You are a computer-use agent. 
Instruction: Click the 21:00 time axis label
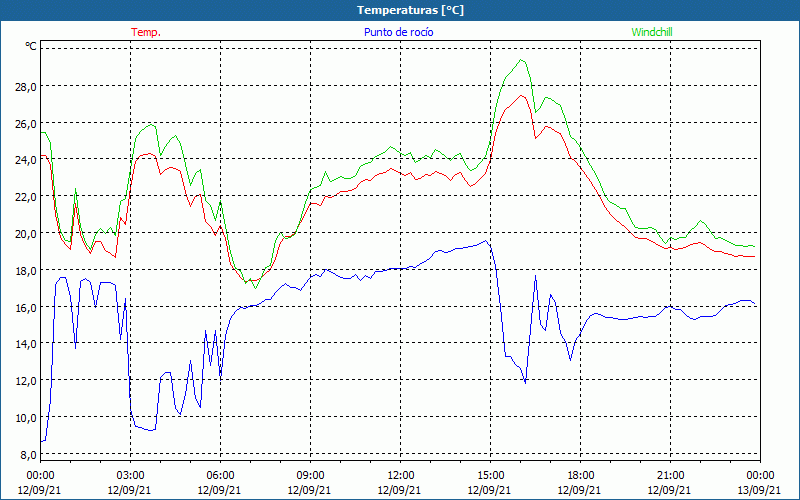coord(670,476)
